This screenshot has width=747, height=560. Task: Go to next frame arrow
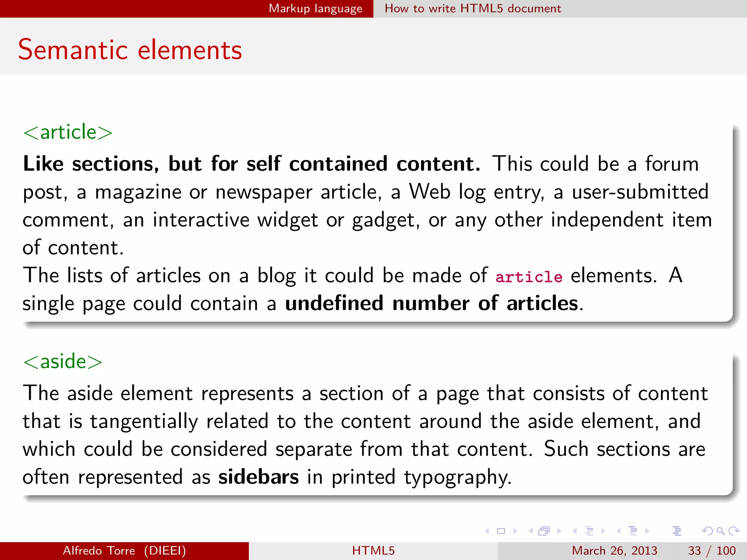(x=559, y=531)
